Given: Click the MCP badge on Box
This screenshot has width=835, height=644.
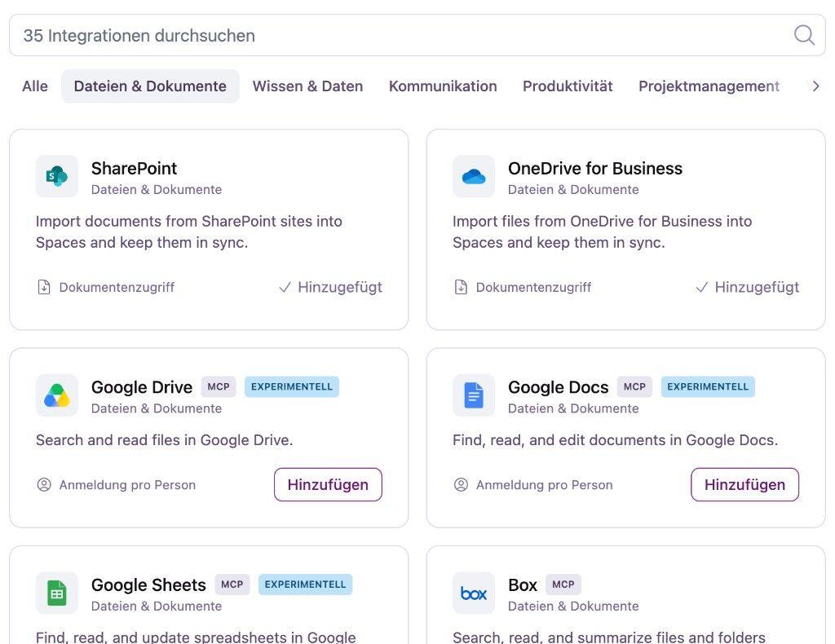Looking at the screenshot, I should pos(563,584).
